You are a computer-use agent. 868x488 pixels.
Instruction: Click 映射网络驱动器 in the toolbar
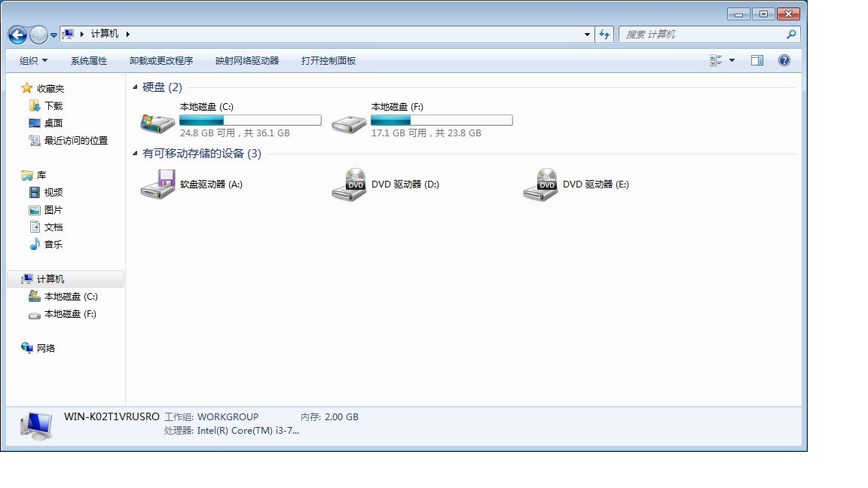coord(247,60)
